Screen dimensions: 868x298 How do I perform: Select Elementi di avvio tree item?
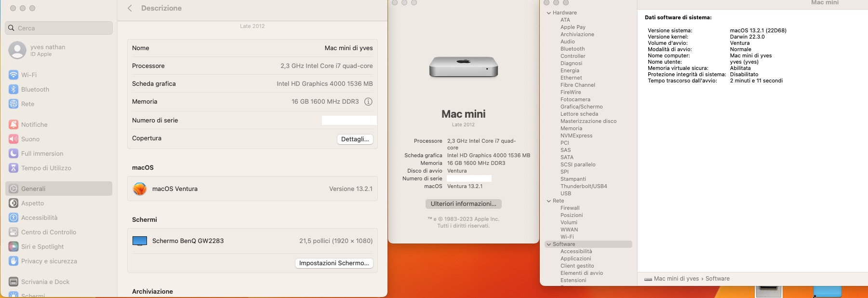point(582,273)
